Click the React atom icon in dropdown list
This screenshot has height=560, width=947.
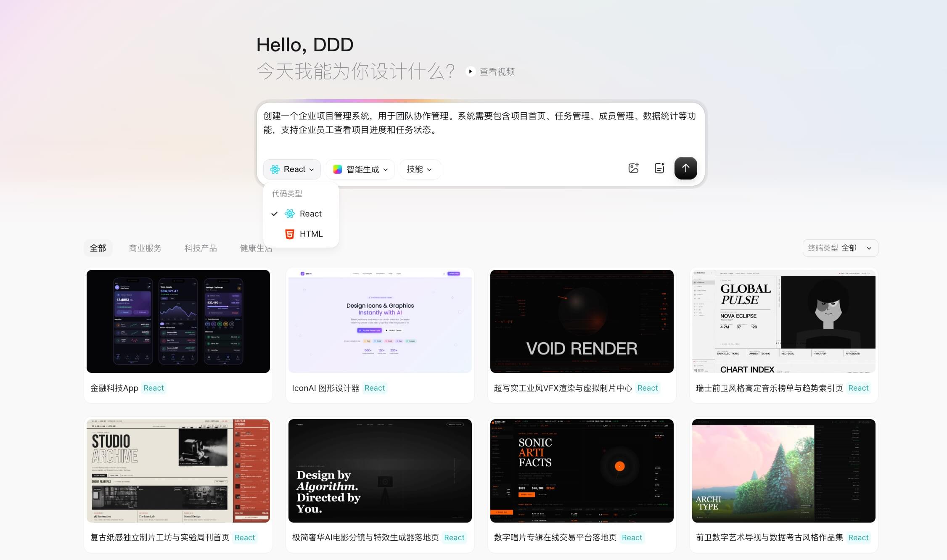pyautogui.click(x=290, y=214)
